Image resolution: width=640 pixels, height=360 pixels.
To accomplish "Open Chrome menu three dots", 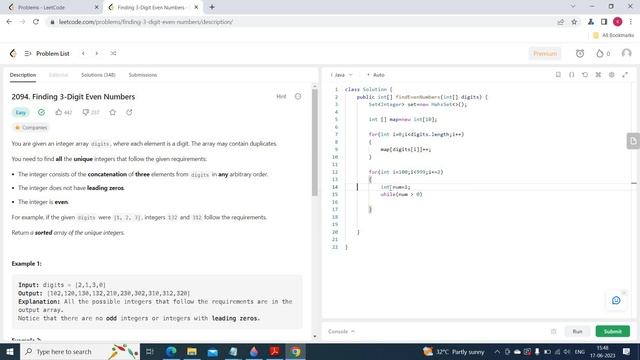I will tap(631, 22).
